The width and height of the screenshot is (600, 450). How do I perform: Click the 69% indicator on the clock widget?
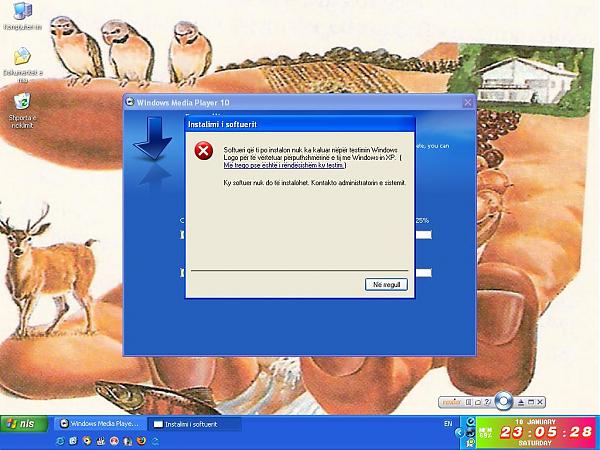486,433
